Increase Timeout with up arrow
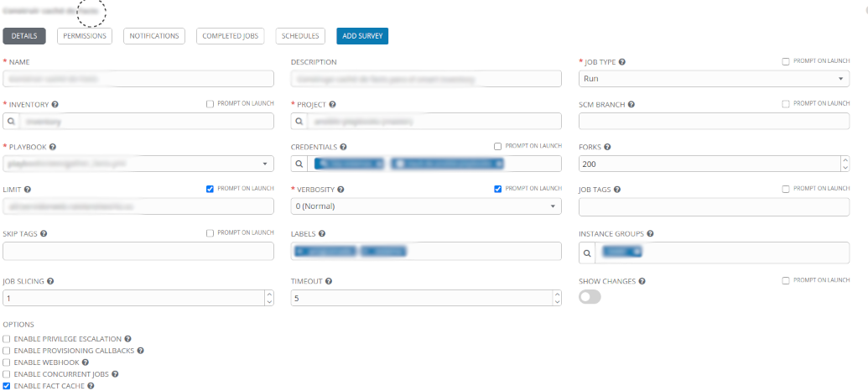Screen dimensions: 868x391 click(557, 294)
